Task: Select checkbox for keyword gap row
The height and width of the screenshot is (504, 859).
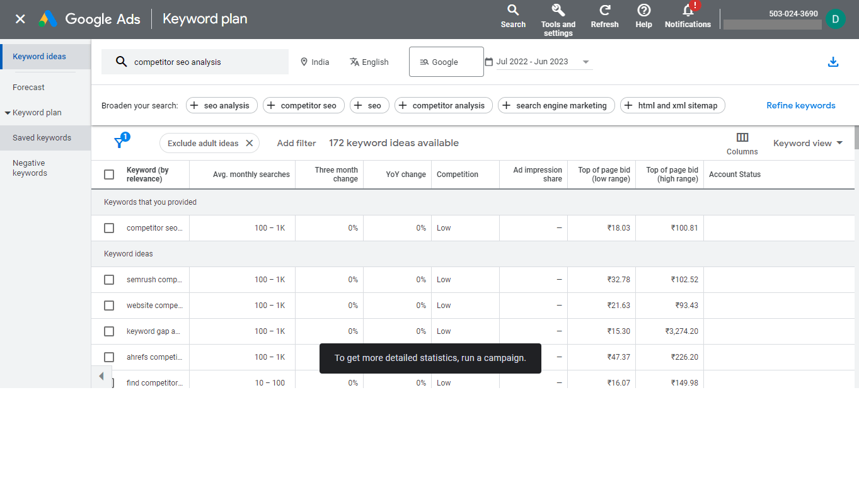Action: [109, 331]
